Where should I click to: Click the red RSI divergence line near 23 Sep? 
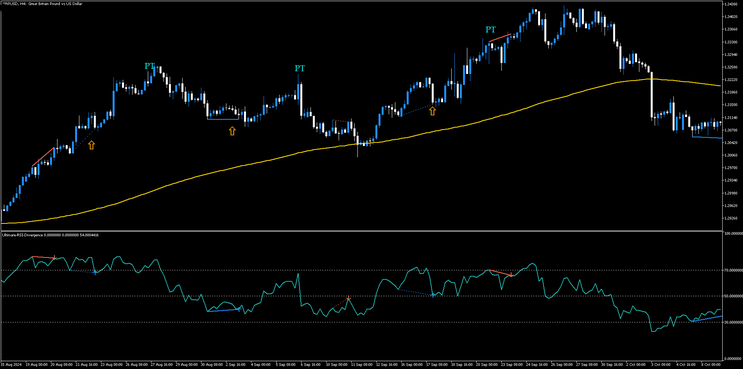click(x=500, y=272)
